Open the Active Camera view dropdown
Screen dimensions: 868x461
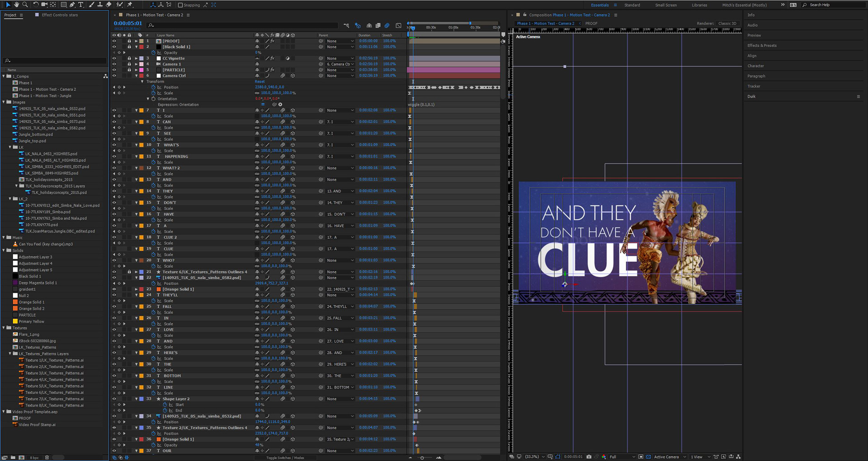coord(670,456)
